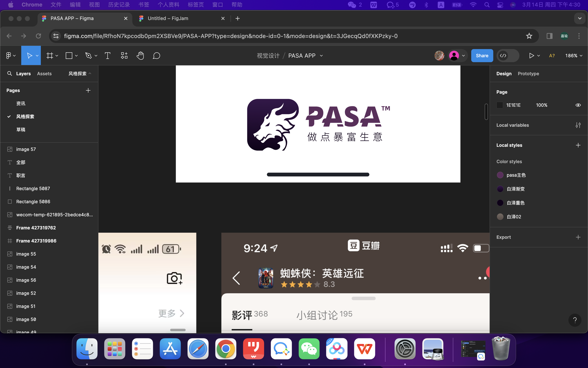This screenshot has width=588, height=368.
Task: Select the Comment tool
Action: click(x=156, y=56)
